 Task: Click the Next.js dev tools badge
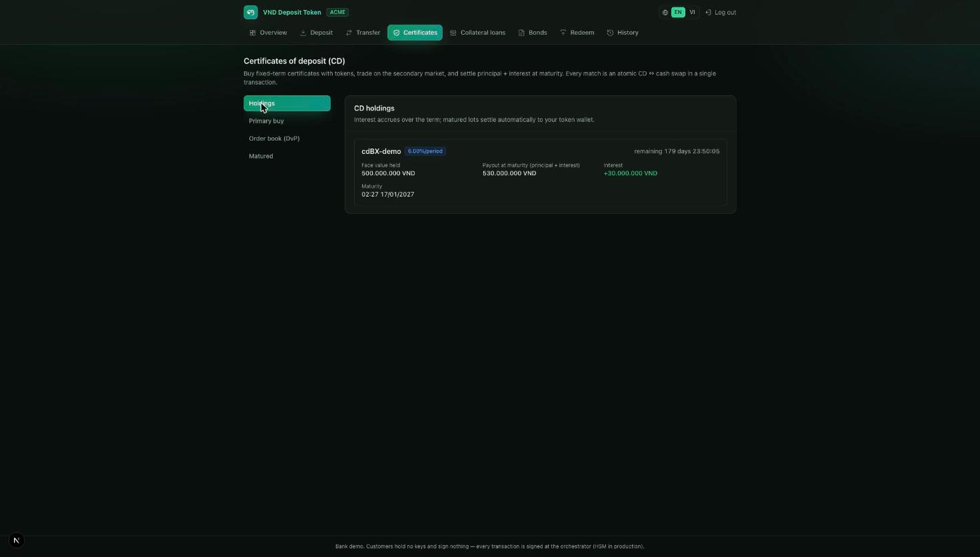(x=17, y=540)
